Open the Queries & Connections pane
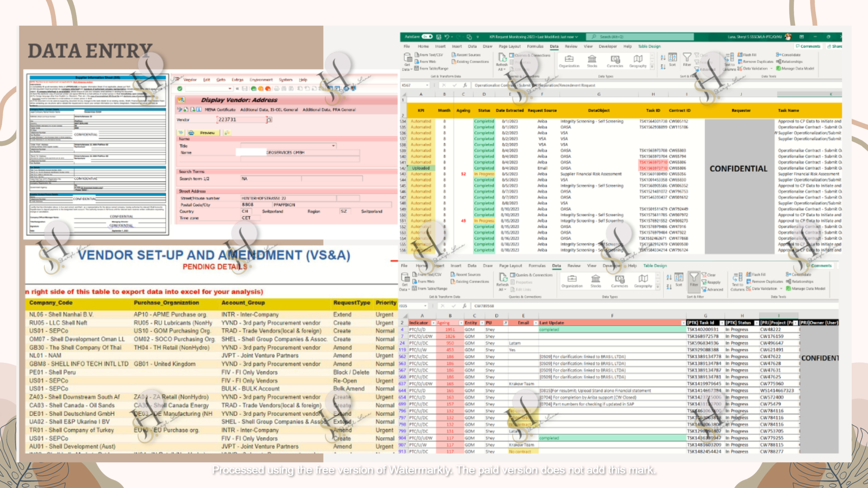 533,55
